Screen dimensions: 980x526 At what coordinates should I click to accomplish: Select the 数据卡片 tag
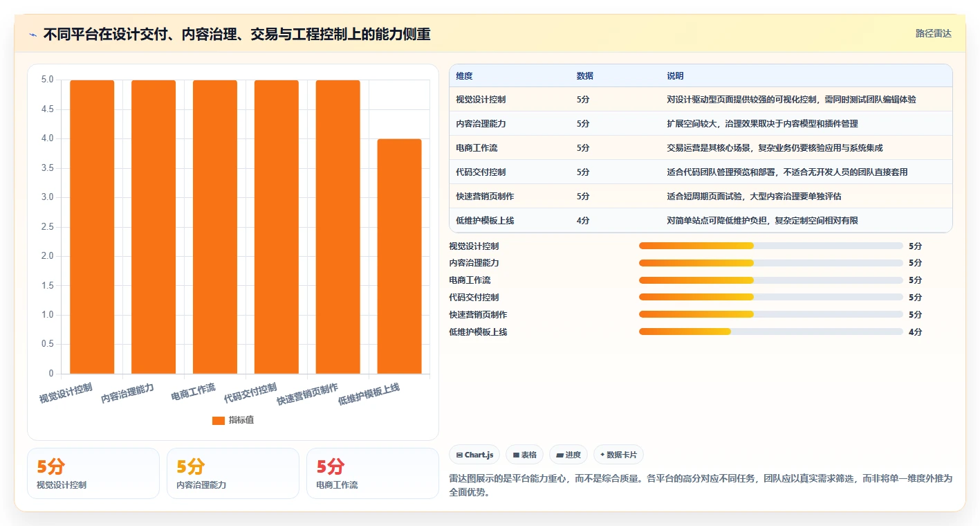click(x=618, y=455)
